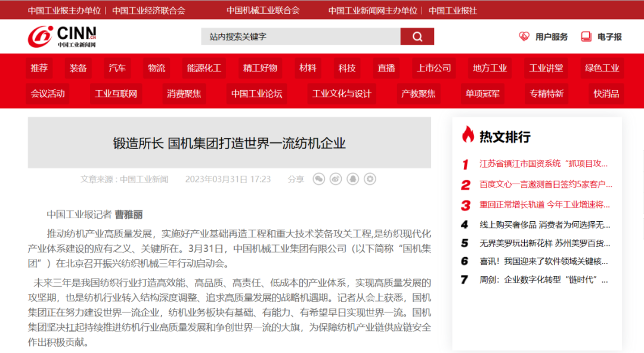The width and height of the screenshot is (644, 353).
Task: Read hot article 喜讯！我国迎来了软件领域关键核...
Action: pos(543,261)
